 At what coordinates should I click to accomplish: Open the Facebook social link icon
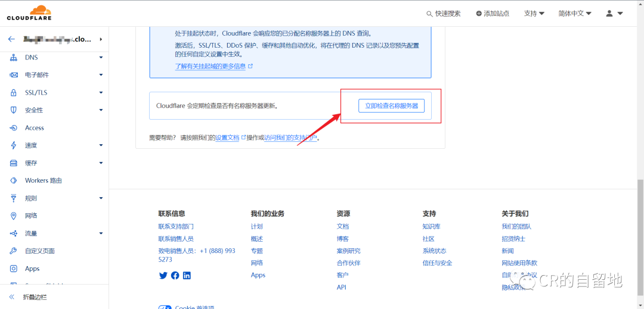click(x=175, y=275)
